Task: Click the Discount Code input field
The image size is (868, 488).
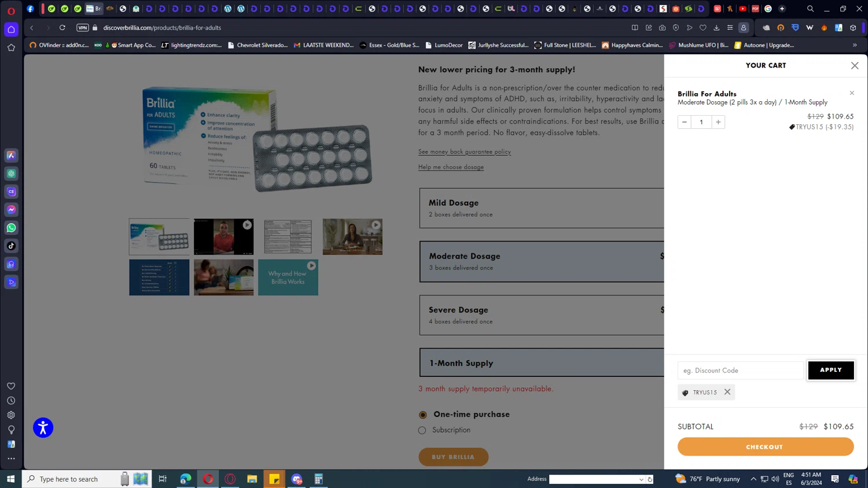Action: 741,371
